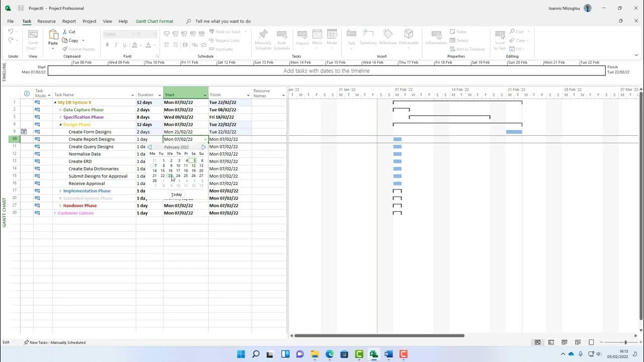Toggle Bold formatting
Viewport: 644px width, 362px height.
pos(107,45)
